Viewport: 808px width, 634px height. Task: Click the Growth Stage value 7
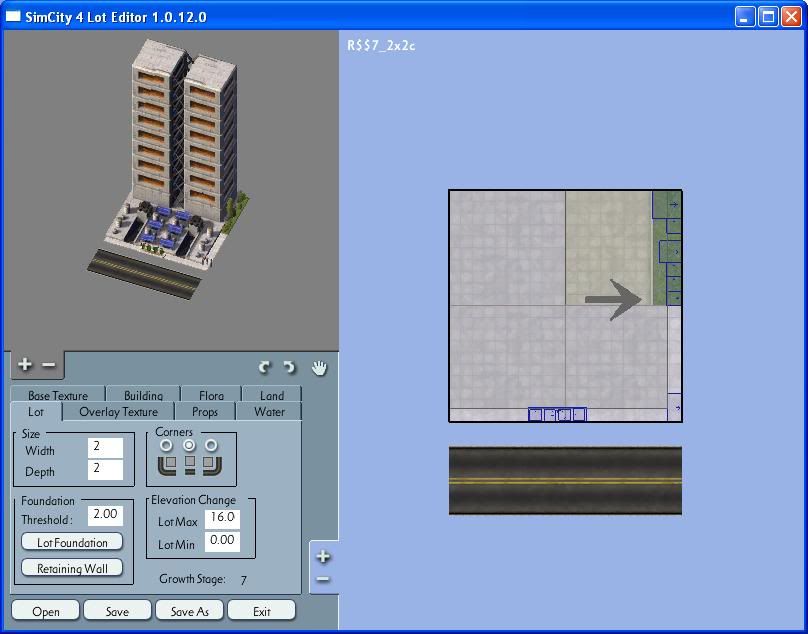coord(243,580)
